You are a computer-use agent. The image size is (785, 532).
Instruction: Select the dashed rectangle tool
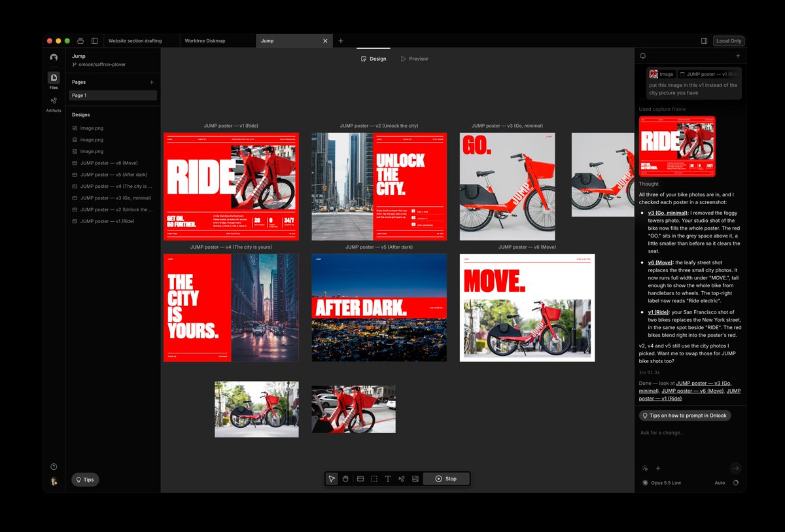(x=374, y=479)
